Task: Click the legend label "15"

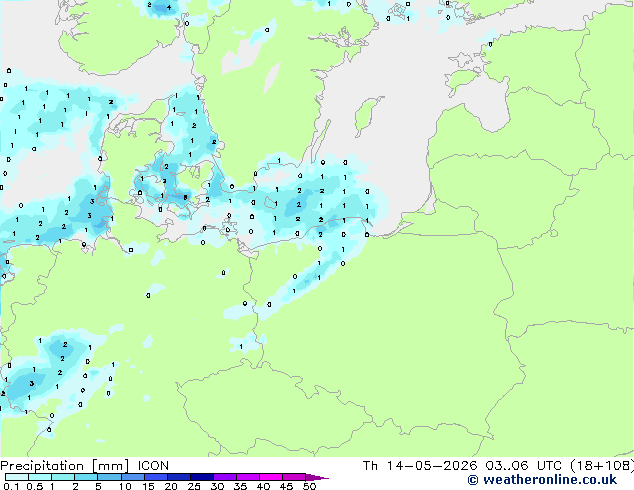Action: coord(148,486)
